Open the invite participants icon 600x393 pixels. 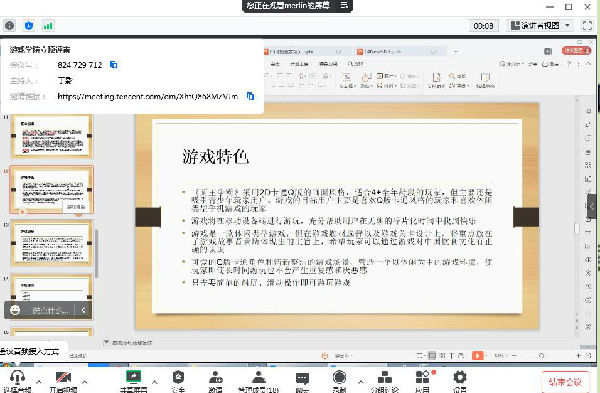click(x=215, y=380)
